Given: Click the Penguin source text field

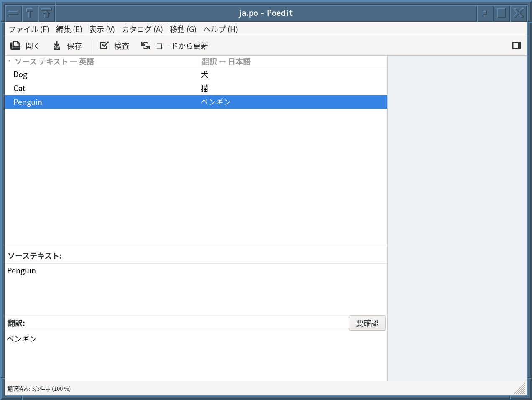Looking at the screenshot, I should point(196,289).
